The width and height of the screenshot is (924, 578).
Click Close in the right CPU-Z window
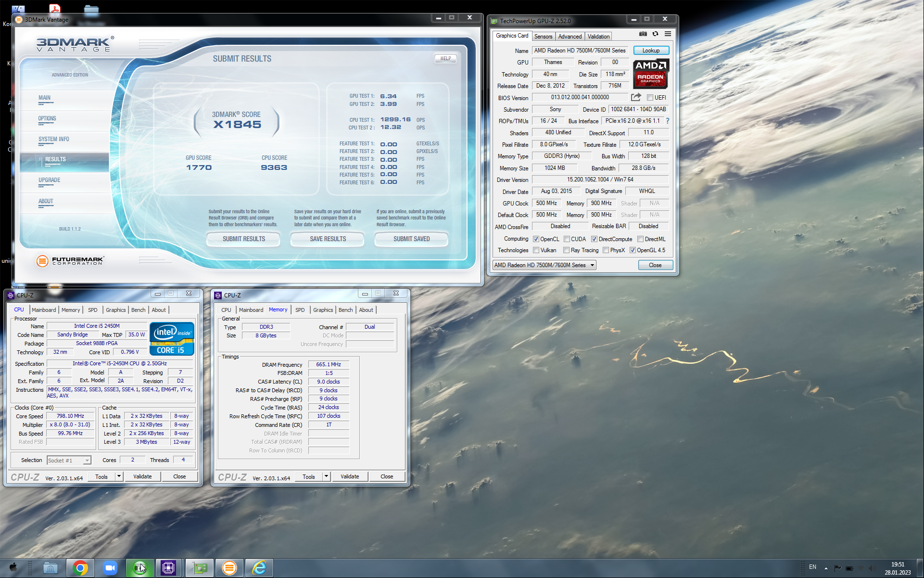(x=387, y=476)
